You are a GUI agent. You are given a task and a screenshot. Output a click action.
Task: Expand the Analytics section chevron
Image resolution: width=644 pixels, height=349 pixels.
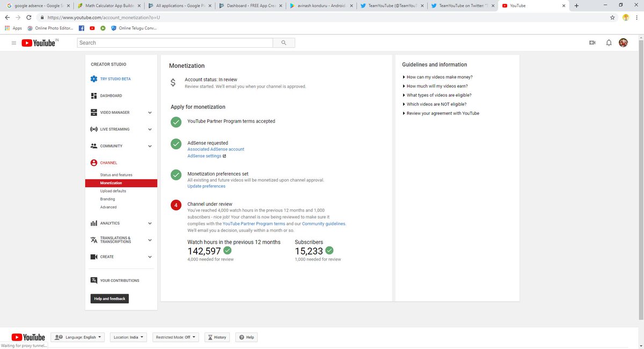click(x=150, y=223)
